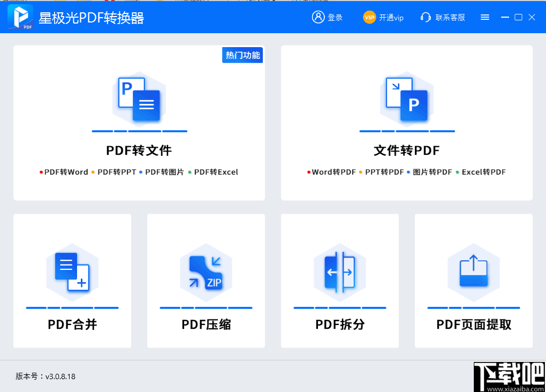This screenshot has width=546, height=392.
Task: Click the 星极光PDF转换器 app logo
Action: pos(19,17)
